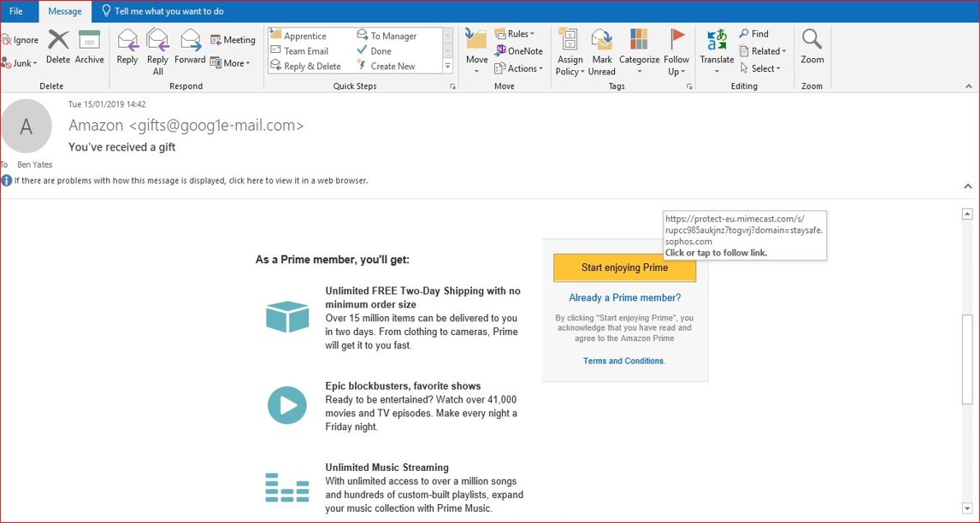Click the music equalizer icon
980x523 pixels.
pos(287,487)
